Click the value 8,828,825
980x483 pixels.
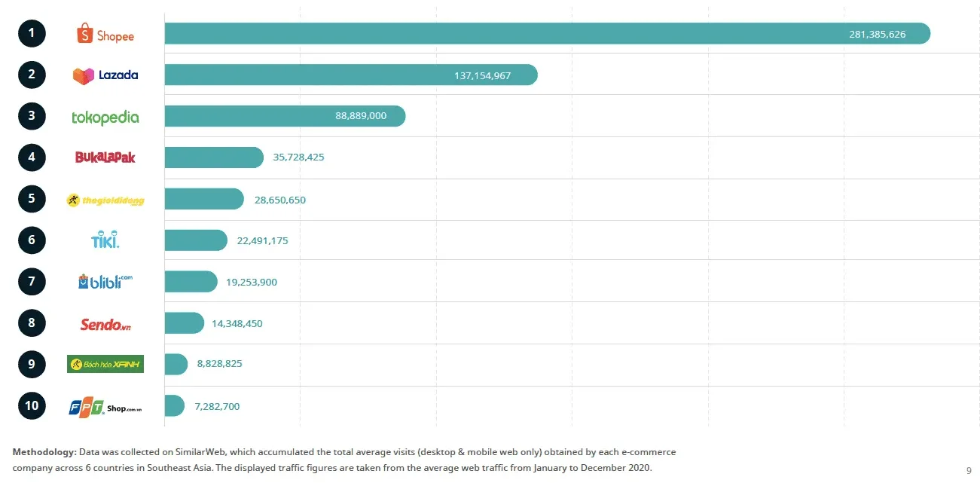tap(220, 364)
